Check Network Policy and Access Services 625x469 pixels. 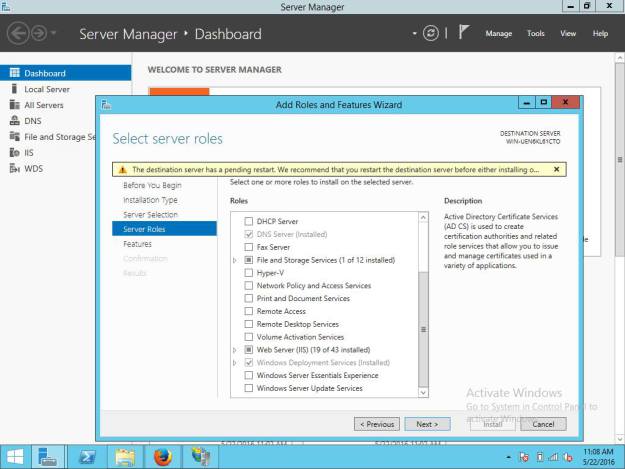click(248, 285)
